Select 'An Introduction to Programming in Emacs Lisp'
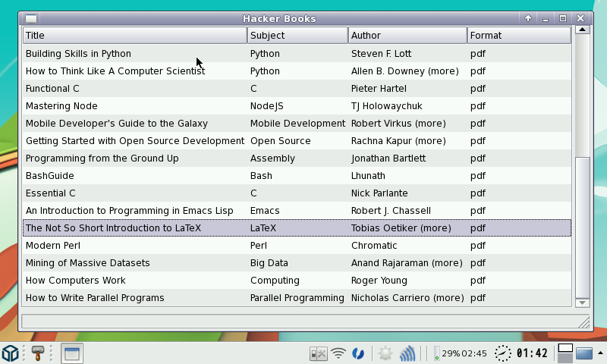 297,210
